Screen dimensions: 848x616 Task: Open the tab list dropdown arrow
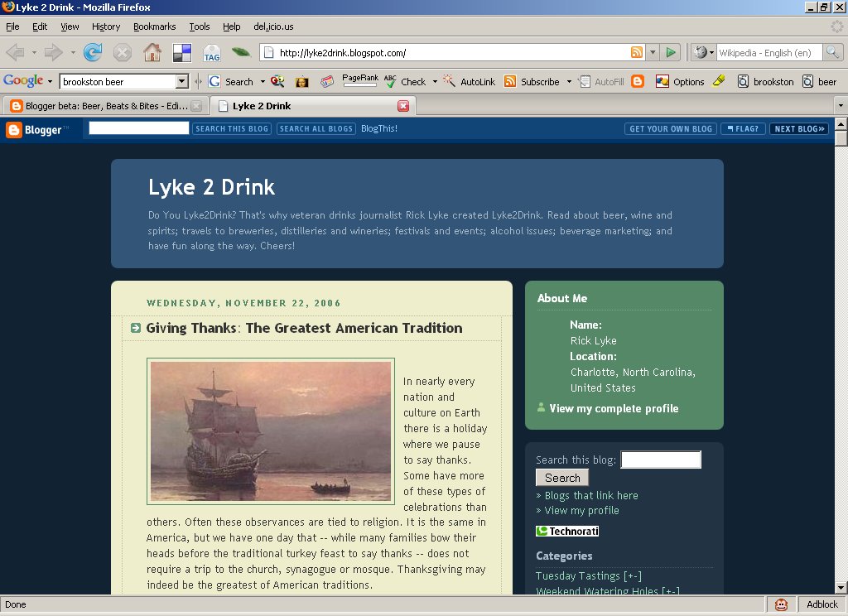(841, 105)
